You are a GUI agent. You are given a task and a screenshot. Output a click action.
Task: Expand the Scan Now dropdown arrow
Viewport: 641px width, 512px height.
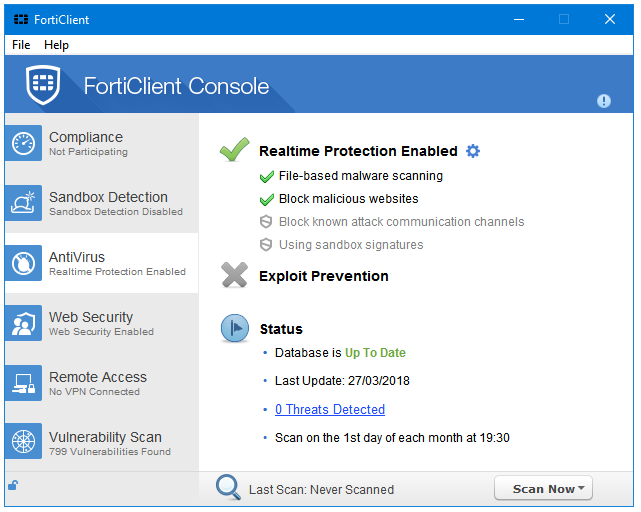click(x=581, y=489)
